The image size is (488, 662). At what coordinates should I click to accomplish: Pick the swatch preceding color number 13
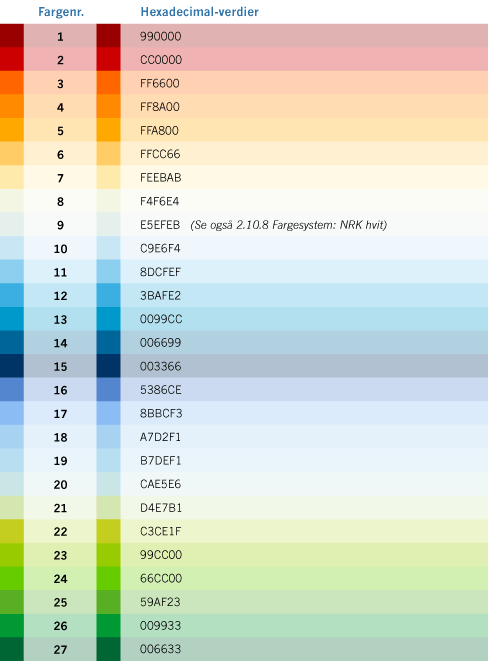[x=12, y=319]
